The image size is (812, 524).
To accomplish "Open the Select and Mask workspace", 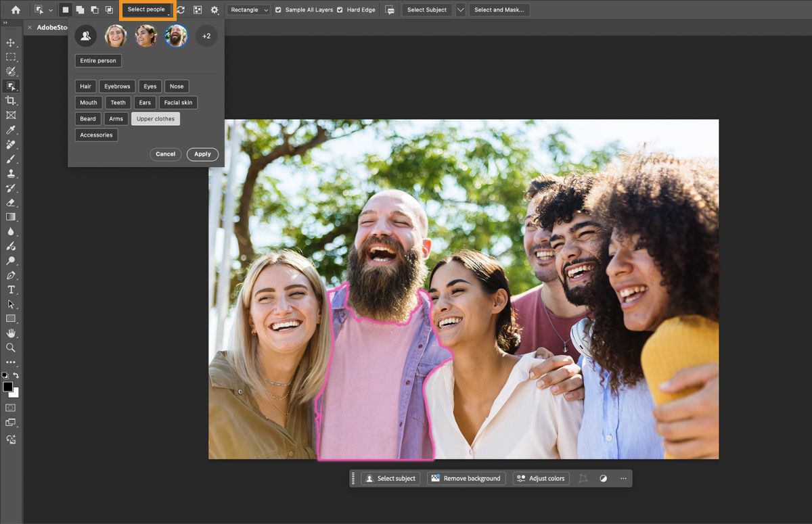I will 499,10.
